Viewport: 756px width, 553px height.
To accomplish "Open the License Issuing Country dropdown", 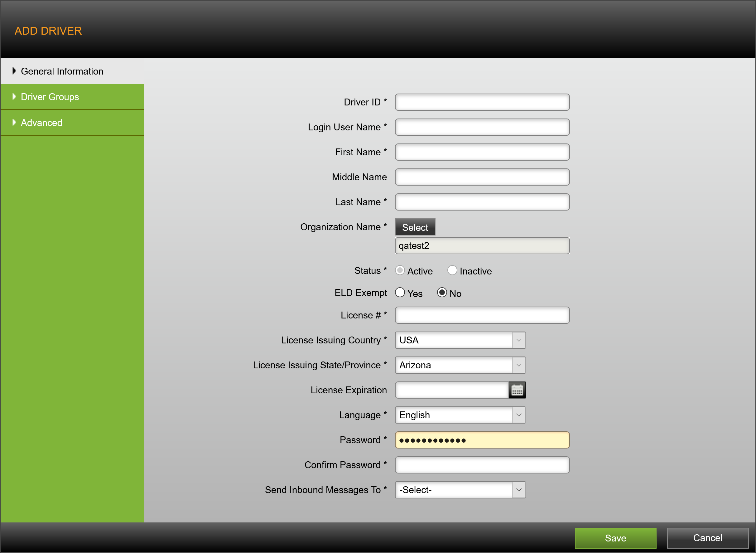I will 460,340.
